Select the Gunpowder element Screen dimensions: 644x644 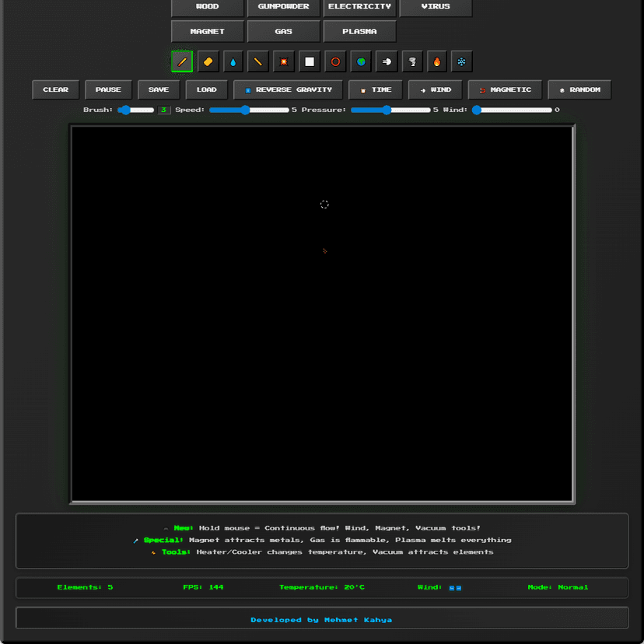[x=283, y=6]
